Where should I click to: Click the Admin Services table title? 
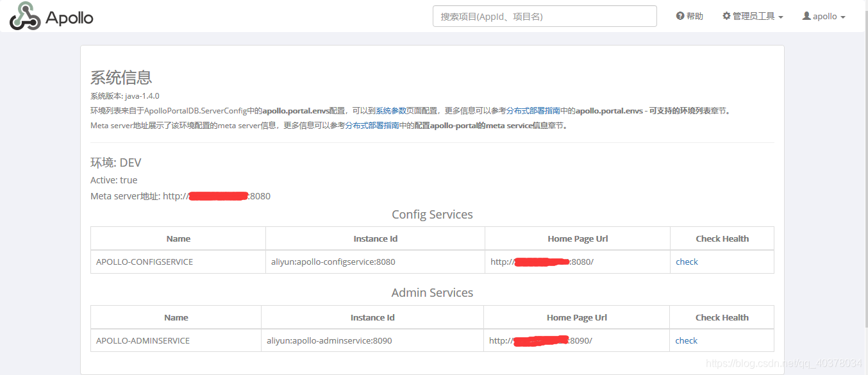coord(432,293)
